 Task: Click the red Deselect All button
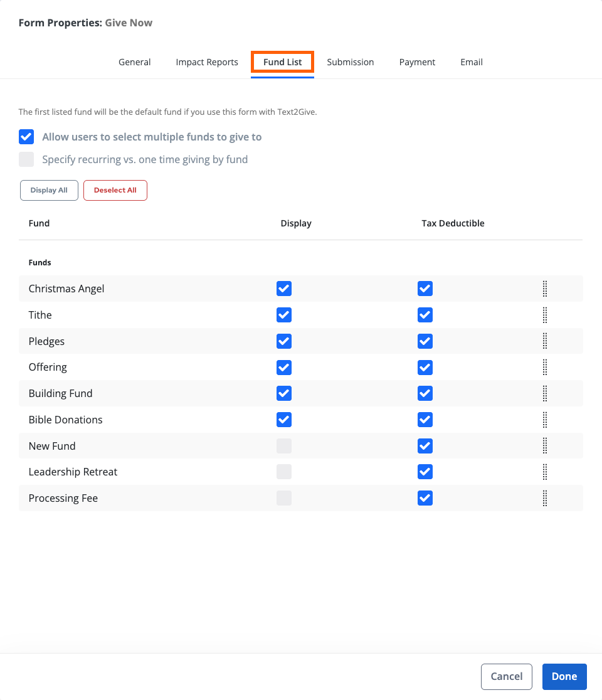[115, 190]
